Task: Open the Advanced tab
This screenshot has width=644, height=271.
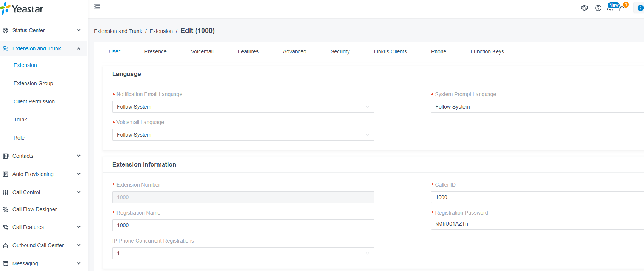Action: coord(295,51)
